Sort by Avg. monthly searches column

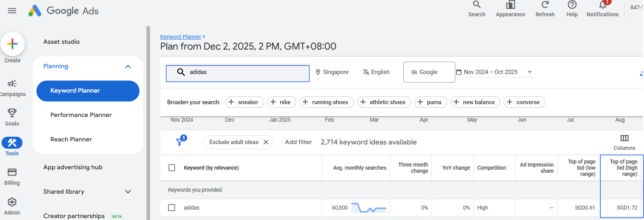(x=360, y=168)
